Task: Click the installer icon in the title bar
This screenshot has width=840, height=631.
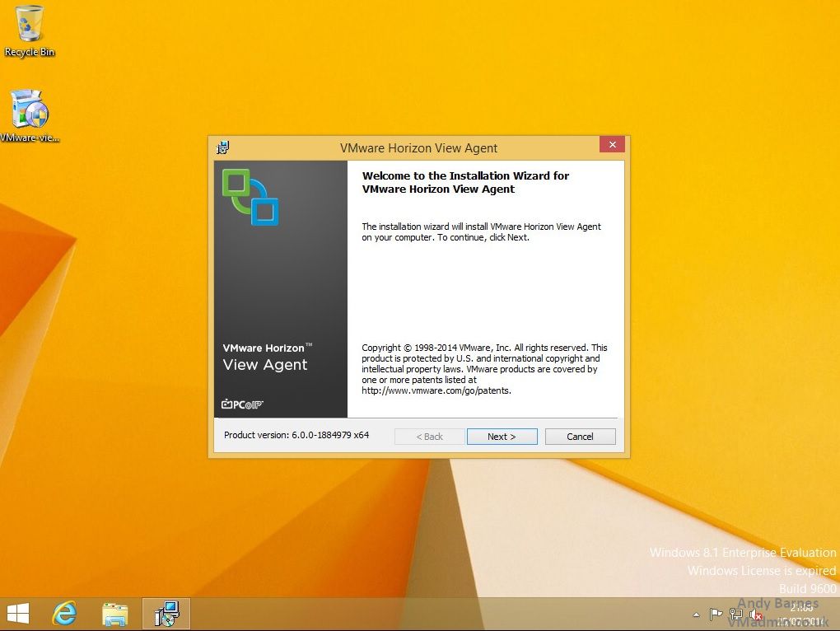Action: point(223,147)
